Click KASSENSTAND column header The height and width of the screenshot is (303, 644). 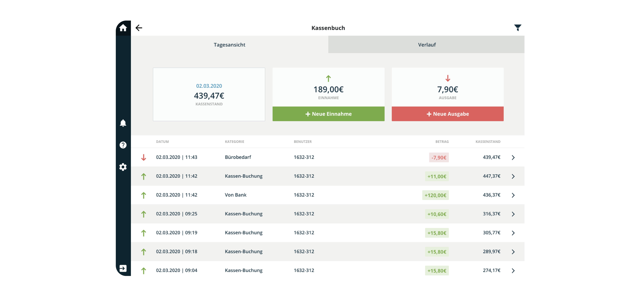(x=488, y=142)
